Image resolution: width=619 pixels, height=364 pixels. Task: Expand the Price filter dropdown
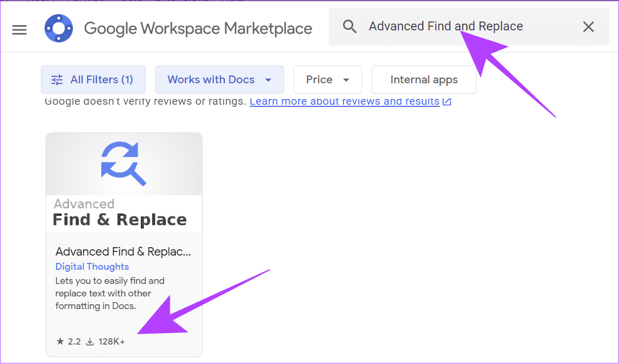point(328,80)
